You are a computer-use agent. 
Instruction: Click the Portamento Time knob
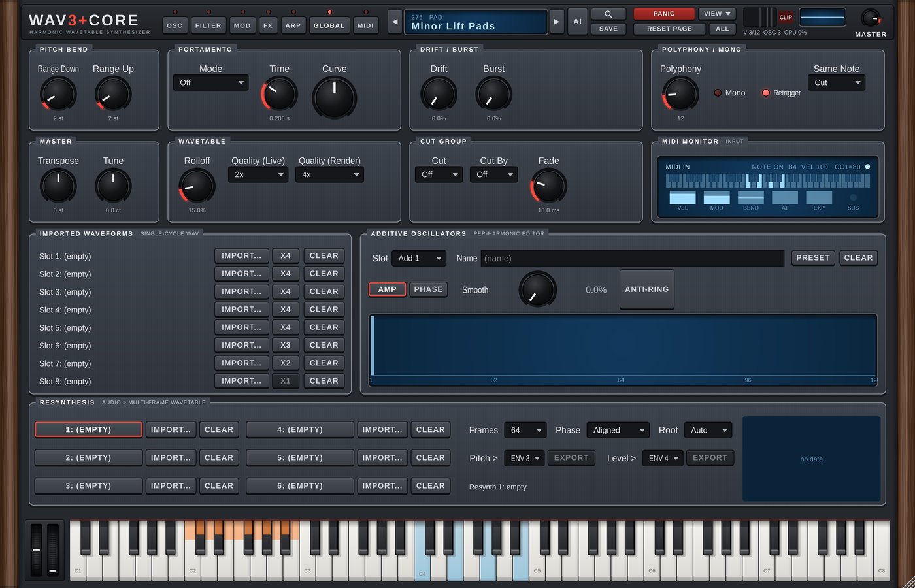click(x=279, y=94)
